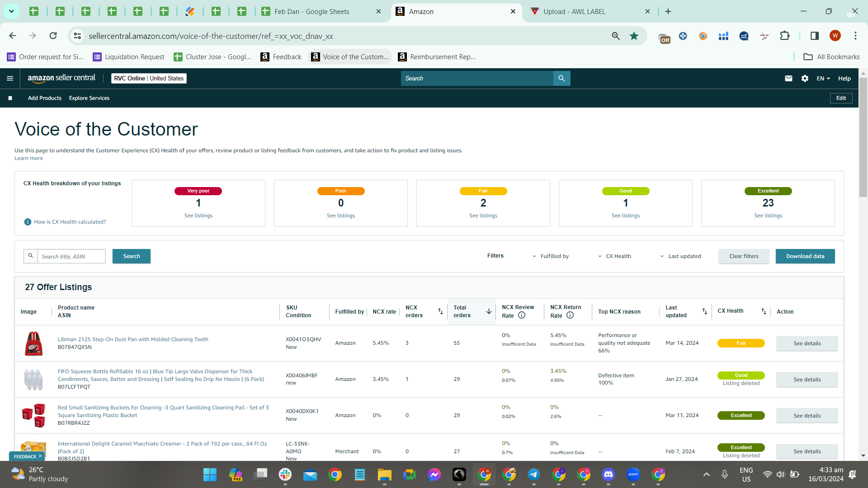Open the Explore Services menu item

coord(89,98)
